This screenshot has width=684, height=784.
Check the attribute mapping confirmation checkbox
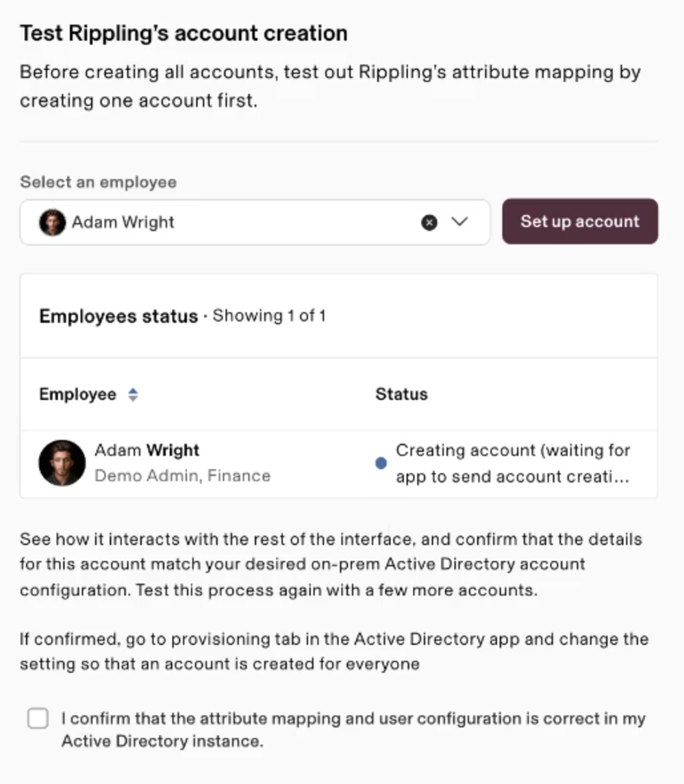click(x=38, y=718)
